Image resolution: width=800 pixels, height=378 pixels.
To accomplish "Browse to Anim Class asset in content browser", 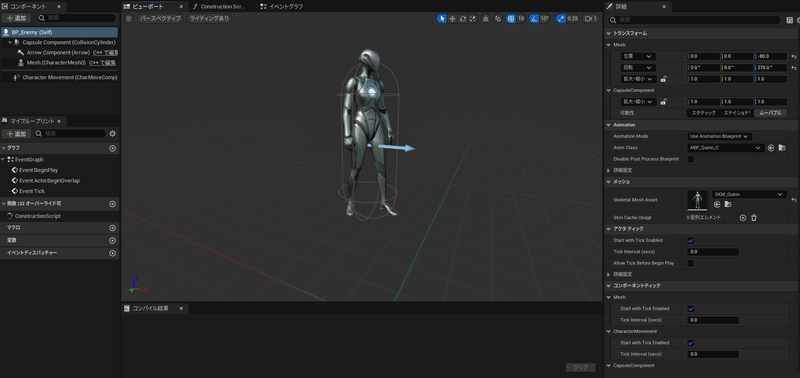I will pos(782,148).
